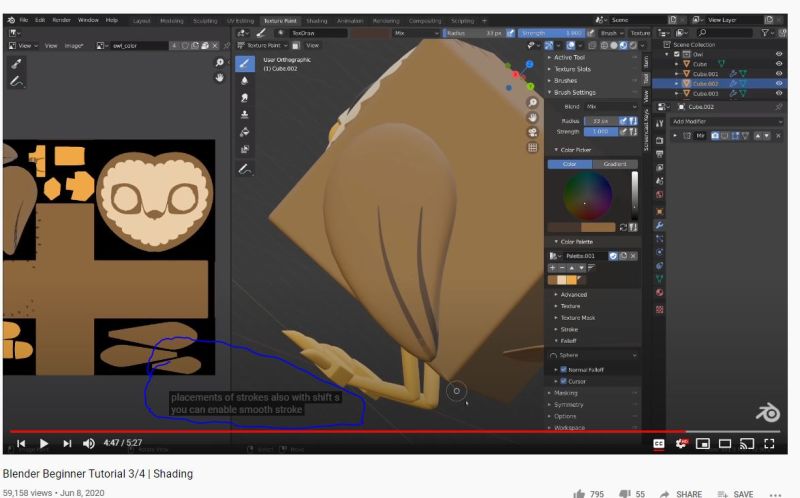Toggle perspective/orthographic grid gizmo
The height and width of the screenshot is (498, 800).
coord(532,147)
